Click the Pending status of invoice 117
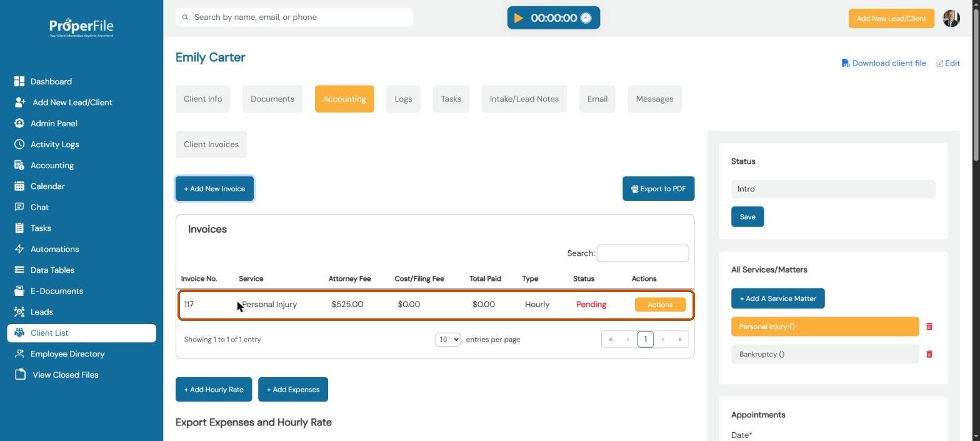Image resolution: width=980 pixels, height=441 pixels. tap(591, 305)
